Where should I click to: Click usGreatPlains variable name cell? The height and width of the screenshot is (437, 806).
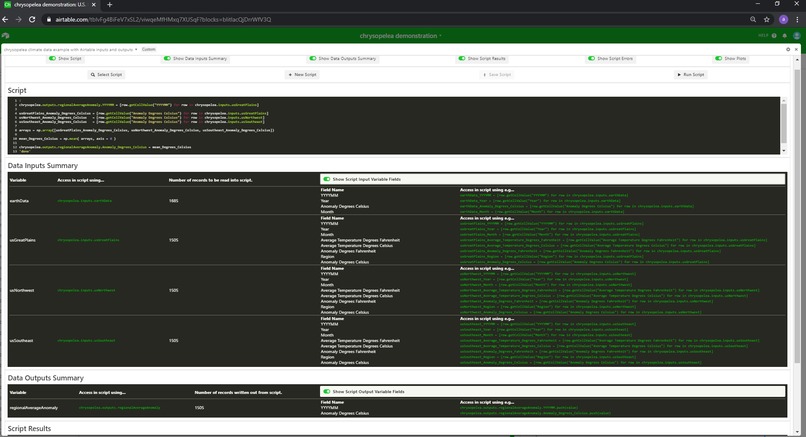23,240
